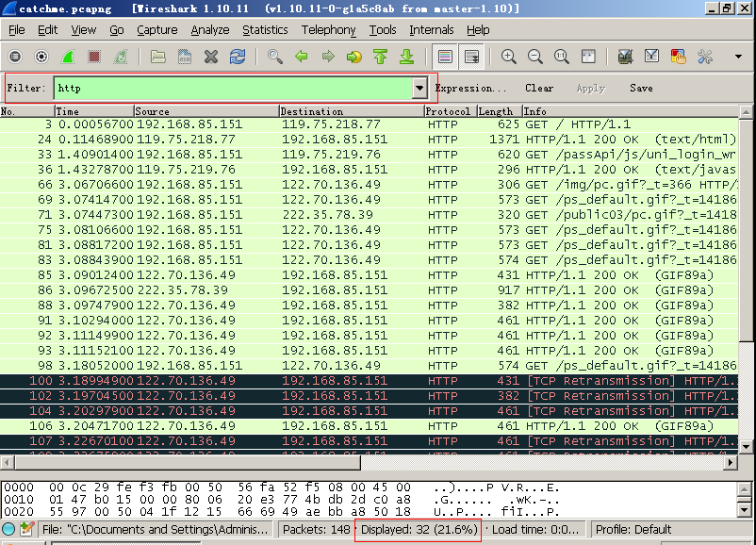
Task: Select packet 71 to destination 222.35.78.39
Action: (369, 215)
